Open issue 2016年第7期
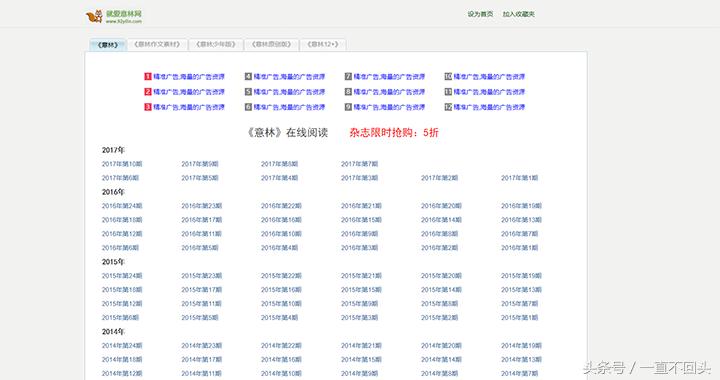720x380 pixels. click(519, 234)
